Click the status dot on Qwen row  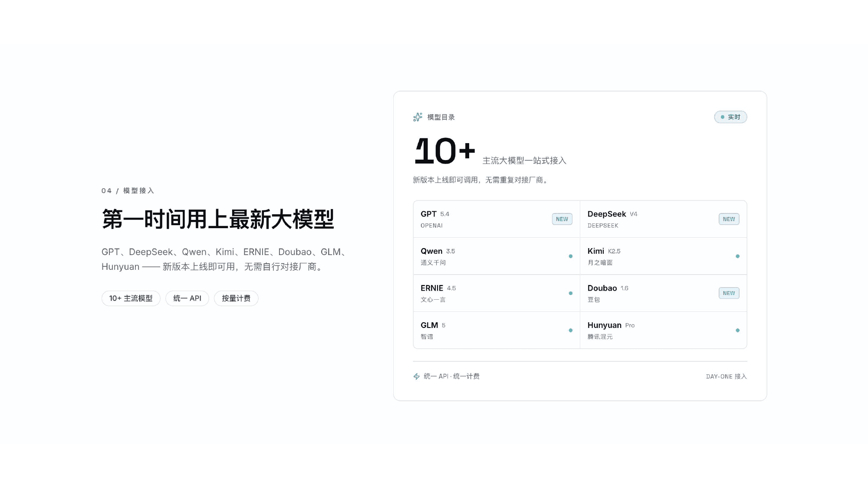[x=571, y=256]
